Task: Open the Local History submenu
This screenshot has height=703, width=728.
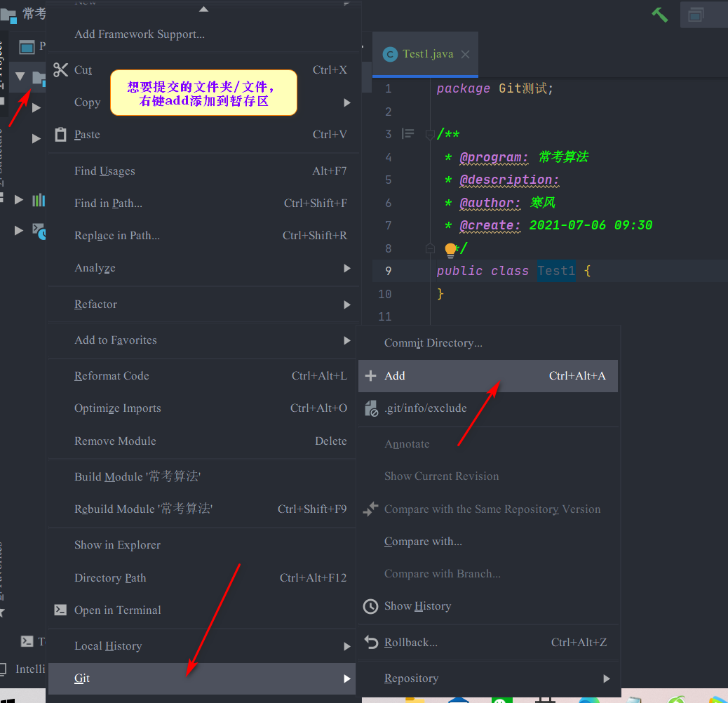Action: (x=202, y=646)
